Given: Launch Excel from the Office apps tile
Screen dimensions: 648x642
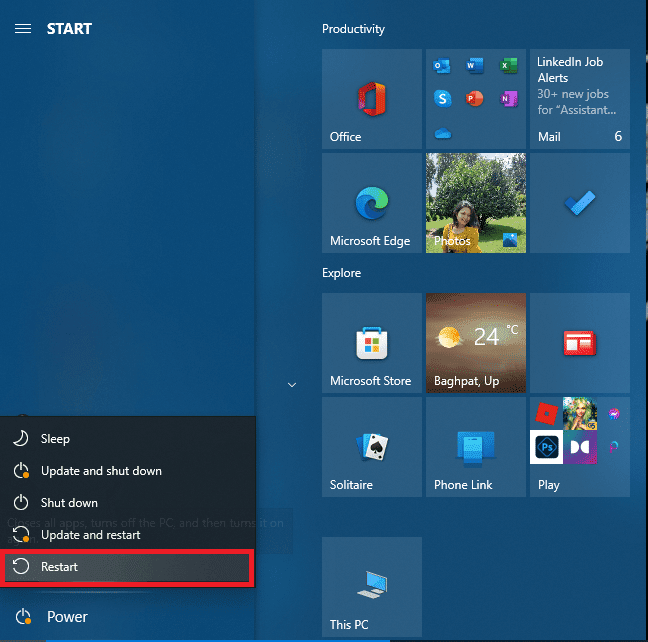Looking at the screenshot, I should pyautogui.click(x=509, y=66).
